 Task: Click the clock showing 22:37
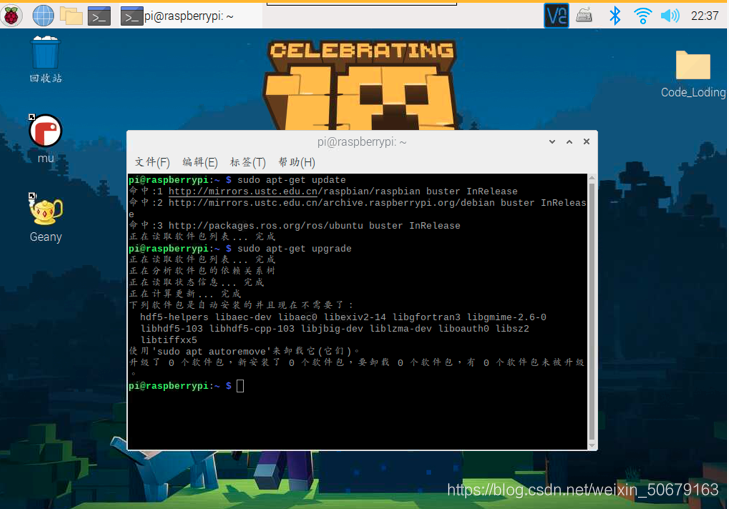pyautogui.click(x=704, y=16)
